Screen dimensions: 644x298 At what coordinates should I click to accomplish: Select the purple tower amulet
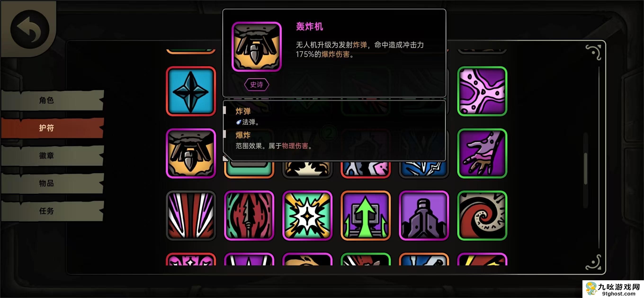(424, 215)
